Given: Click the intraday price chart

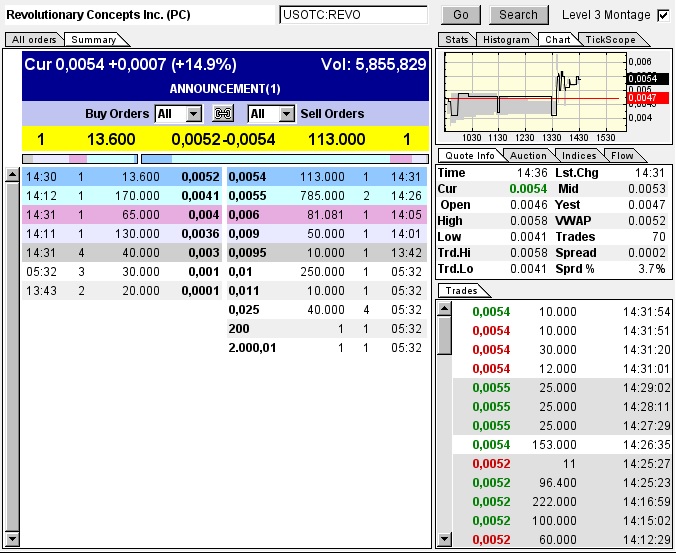Looking at the screenshot, I should coord(535,92).
